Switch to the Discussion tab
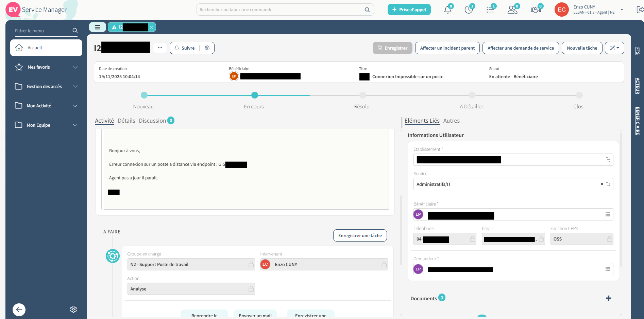Screen dimensions: 644x319 (x=152, y=121)
